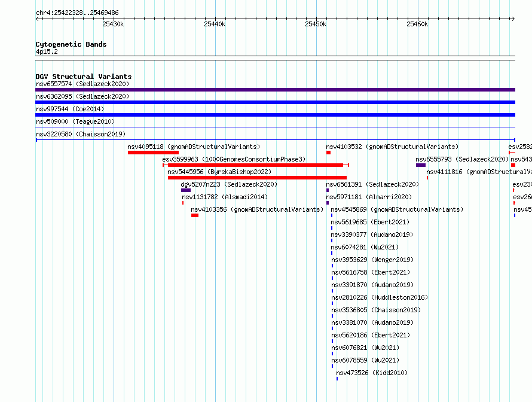Open nsv1131782 (Alsmadi2014) variant label
The image size is (532, 402).
coord(225,197)
